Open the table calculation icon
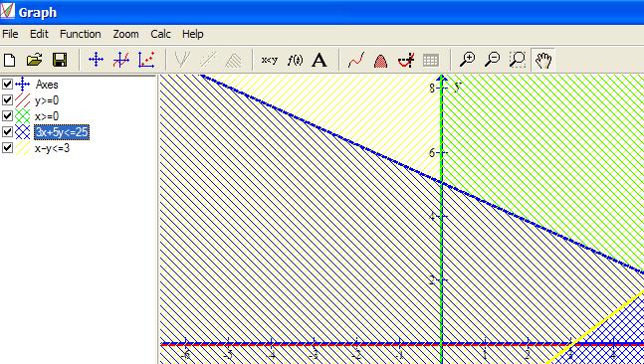Screen dimensions: 644x364 click(430, 61)
